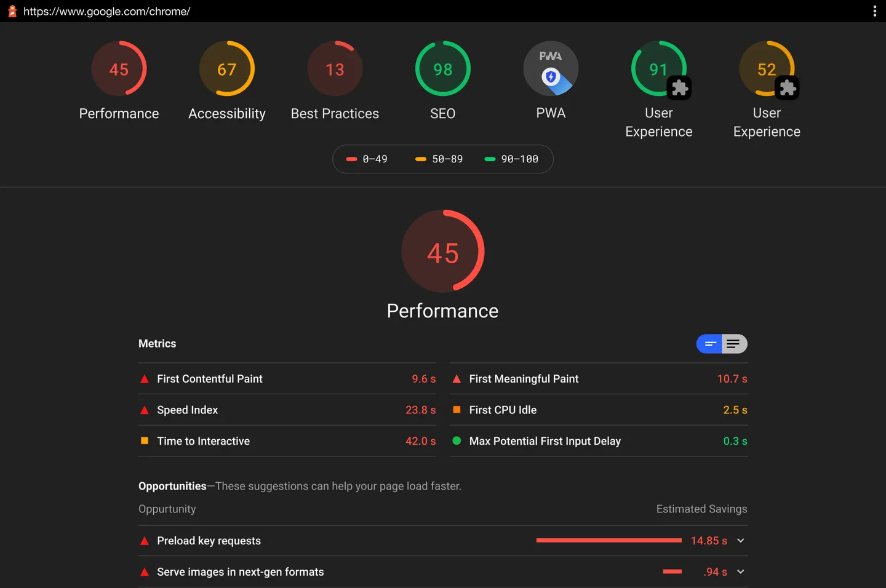Select the First CPU Idle metric label

(503, 410)
